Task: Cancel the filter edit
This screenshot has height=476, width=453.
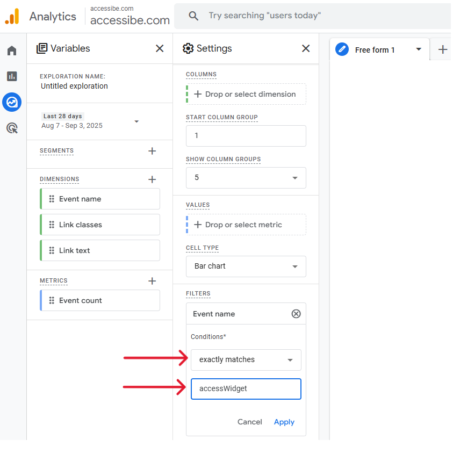Action: pos(249,422)
